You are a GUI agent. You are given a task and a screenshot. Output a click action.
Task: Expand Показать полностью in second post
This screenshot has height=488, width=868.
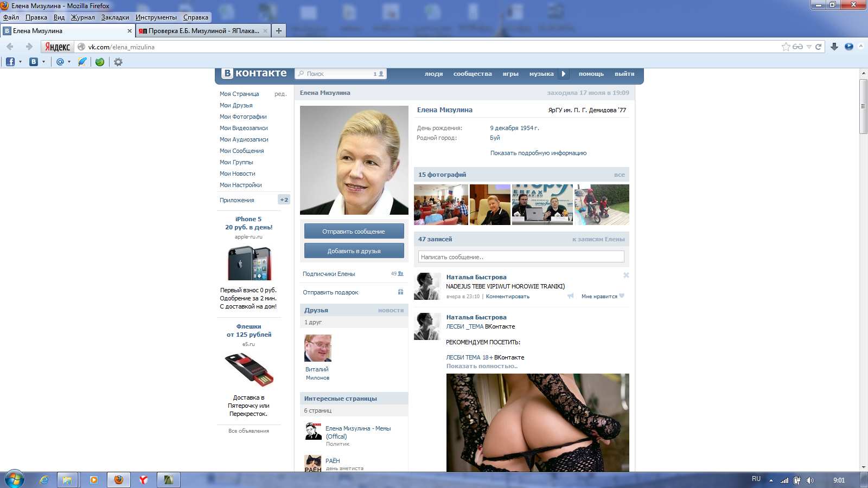tap(482, 366)
